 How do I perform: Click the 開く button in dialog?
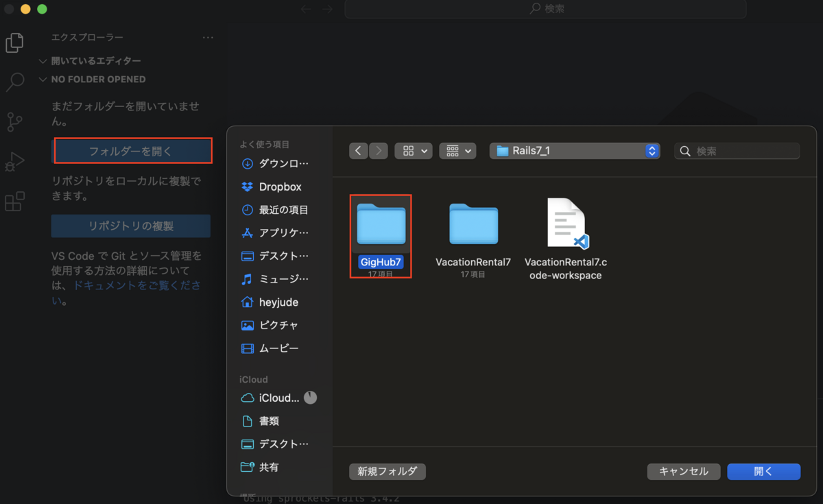(763, 471)
